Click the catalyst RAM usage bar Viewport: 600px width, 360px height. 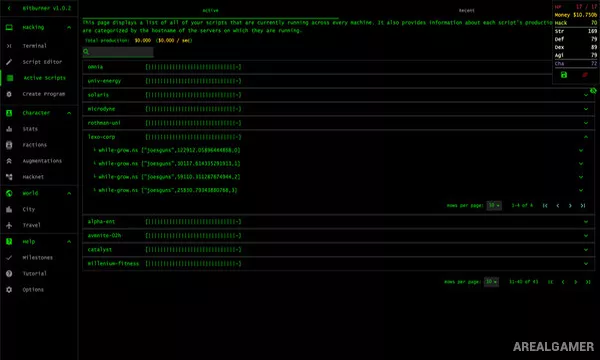point(193,250)
